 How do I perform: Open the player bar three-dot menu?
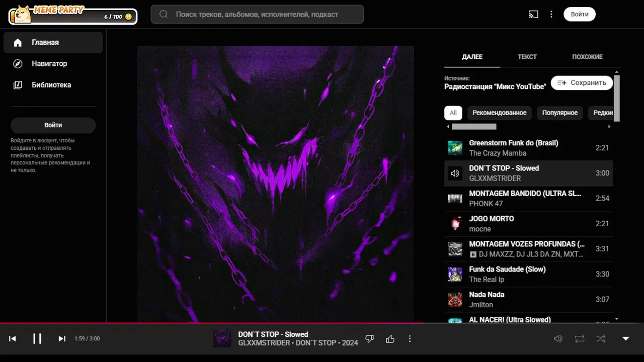(410, 339)
